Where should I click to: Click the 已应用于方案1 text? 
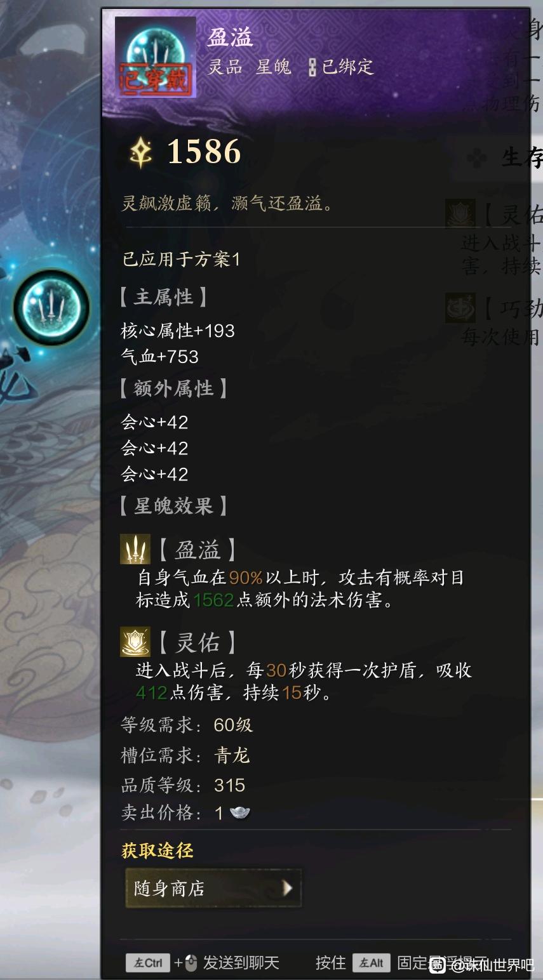point(181,259)
